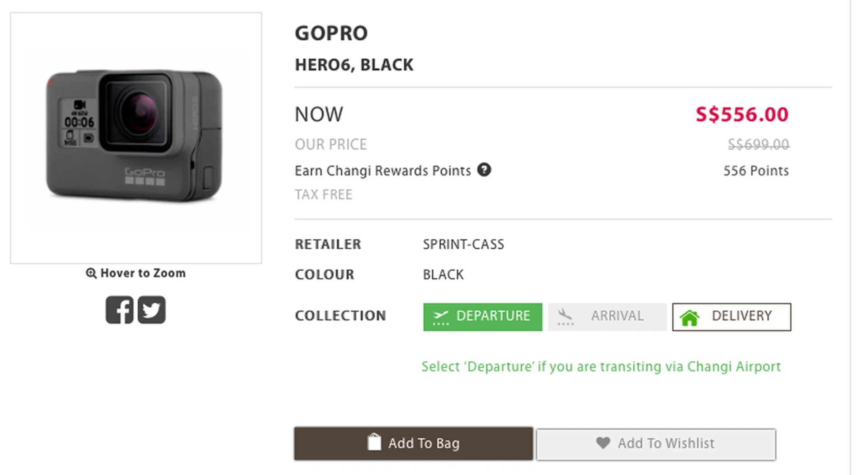Click the green house Delivery icon

[689, 318]
